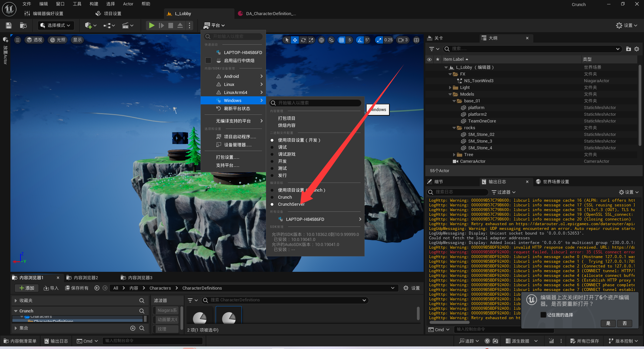Viewport: 644px width, 349px height.
Task: Click the rotate transform tool icon
Action: click(x=303, y=40)
